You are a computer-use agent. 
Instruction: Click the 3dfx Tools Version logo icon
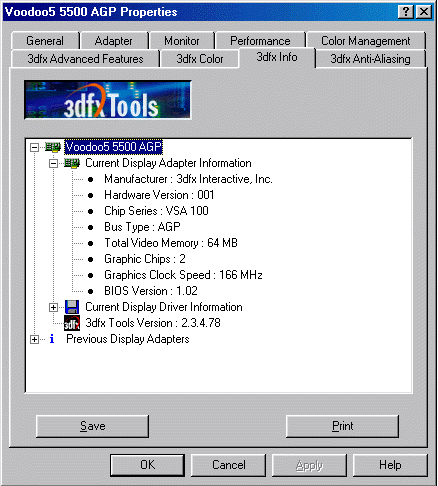(72, 323)
